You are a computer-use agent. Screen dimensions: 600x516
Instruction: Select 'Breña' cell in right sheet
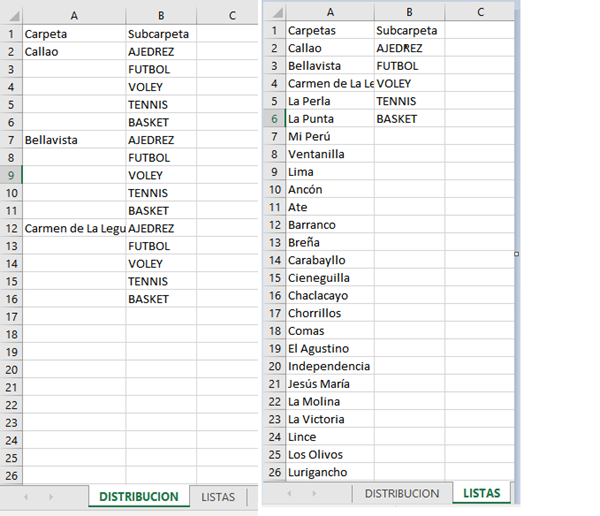click(330, 242)
